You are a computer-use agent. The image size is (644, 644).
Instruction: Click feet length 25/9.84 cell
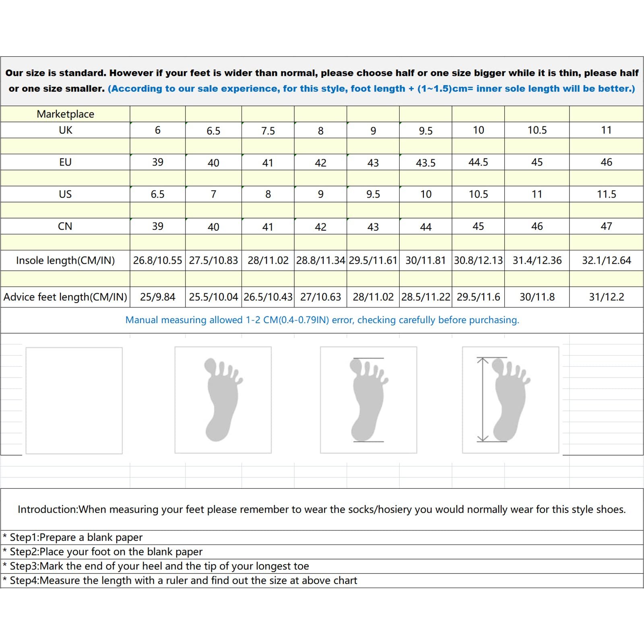tap(158, 297)
